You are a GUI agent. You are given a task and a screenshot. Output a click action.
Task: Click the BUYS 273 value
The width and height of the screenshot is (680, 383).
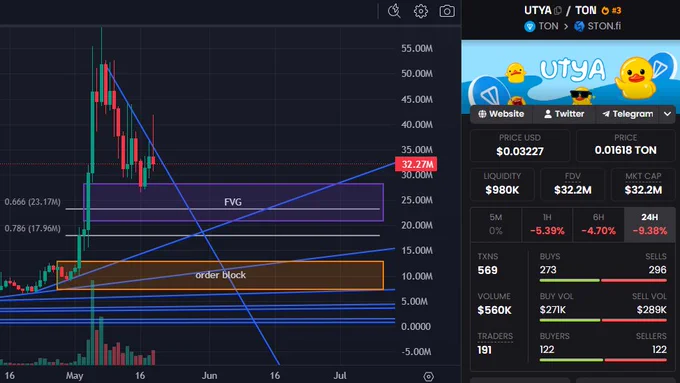coord(548,270)
